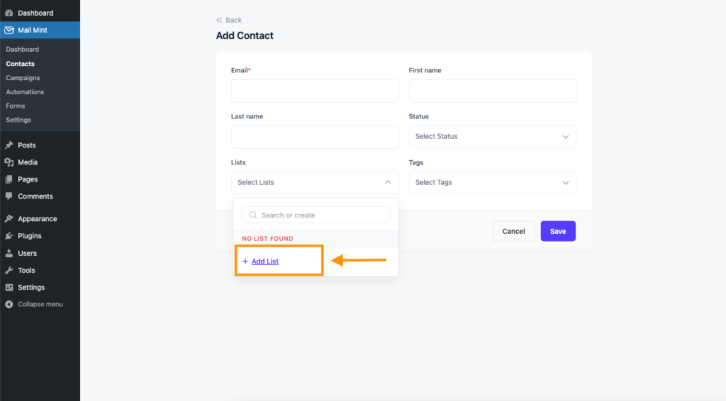This screenshot has height=401, width=726.
Task: Click the Mail Mint envelope icon
Action: coord(9,30)
